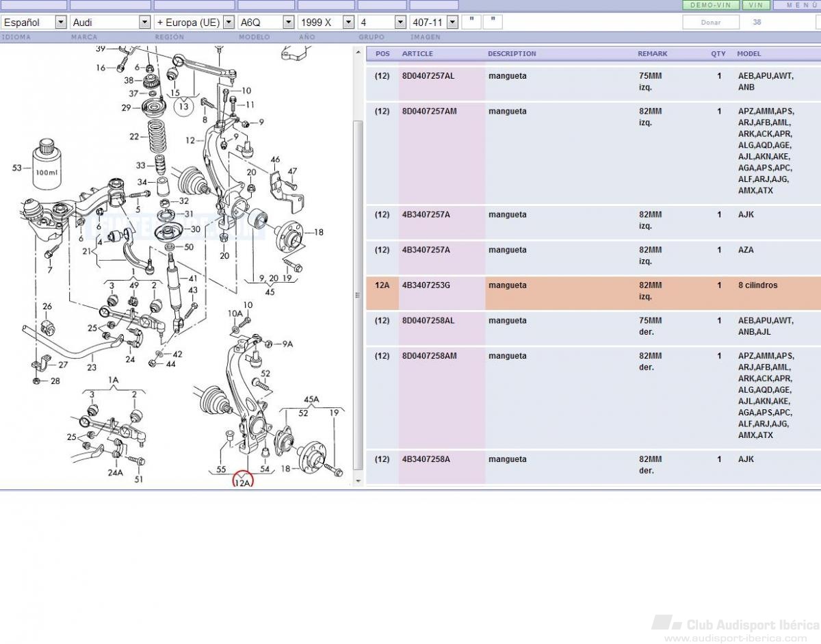
Task: Click the scroll-down arrow of the diagram scrollbar
Action: pyautogui.click(x=357, y=481)
